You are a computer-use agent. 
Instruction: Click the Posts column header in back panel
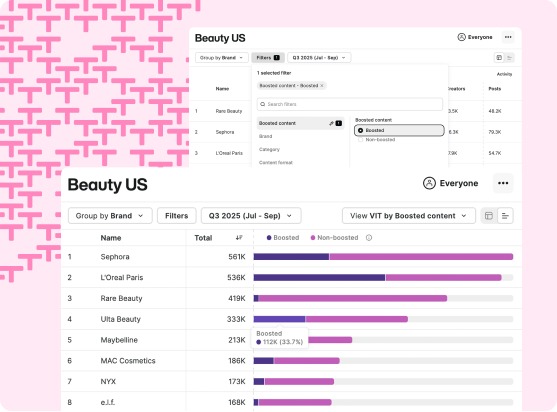494,89
